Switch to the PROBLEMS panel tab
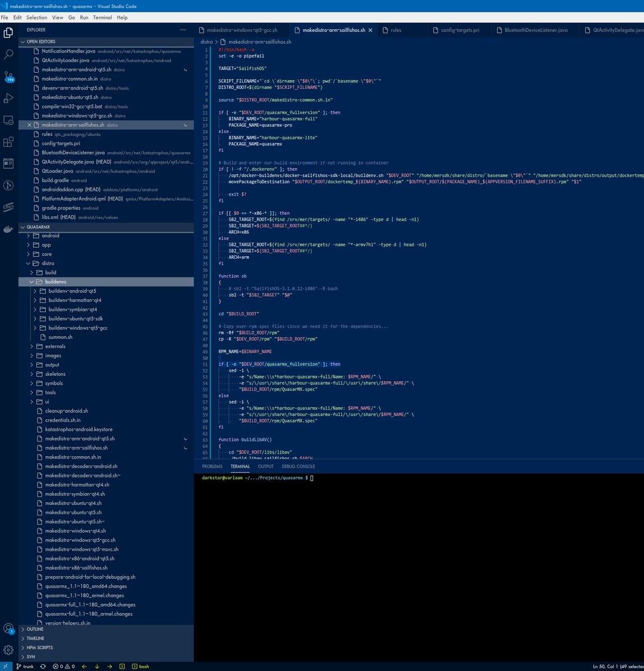644x671 pixels. pyautogui.click(x=212, y=466)
